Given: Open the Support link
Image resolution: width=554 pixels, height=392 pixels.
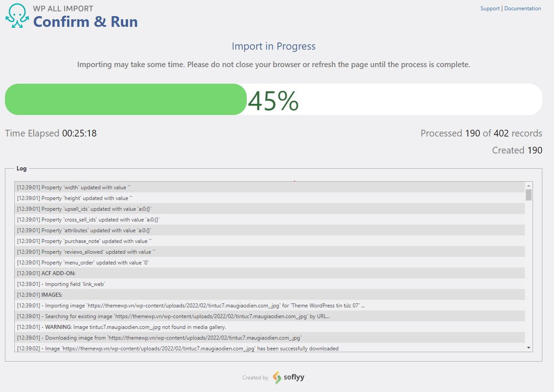Looking at the screenshot, I should point(490,9).
